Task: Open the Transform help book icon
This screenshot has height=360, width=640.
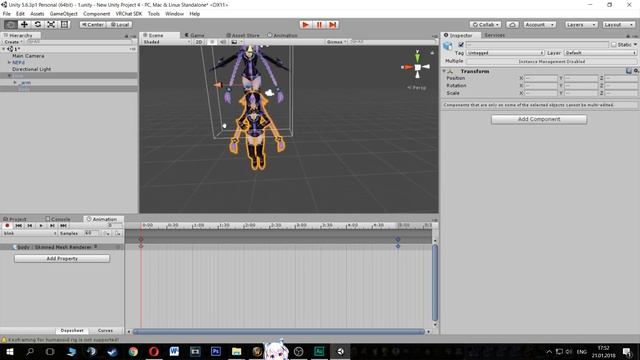Action: 629,71
